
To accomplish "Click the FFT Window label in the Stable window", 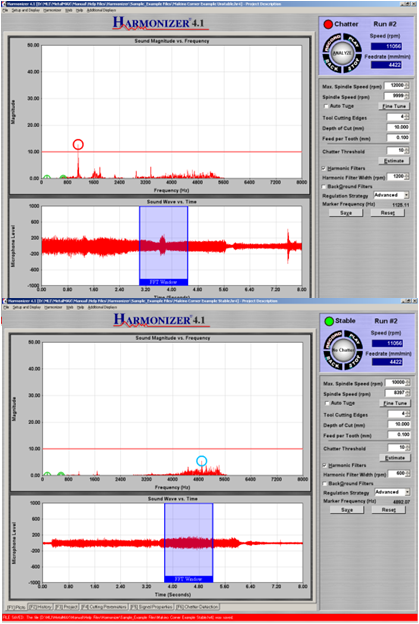I will [x=189, y=579].
